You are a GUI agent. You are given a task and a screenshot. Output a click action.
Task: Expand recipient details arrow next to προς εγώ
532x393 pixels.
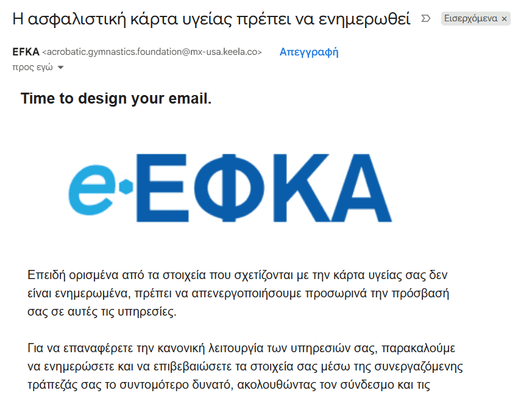[x=60, y=68]
